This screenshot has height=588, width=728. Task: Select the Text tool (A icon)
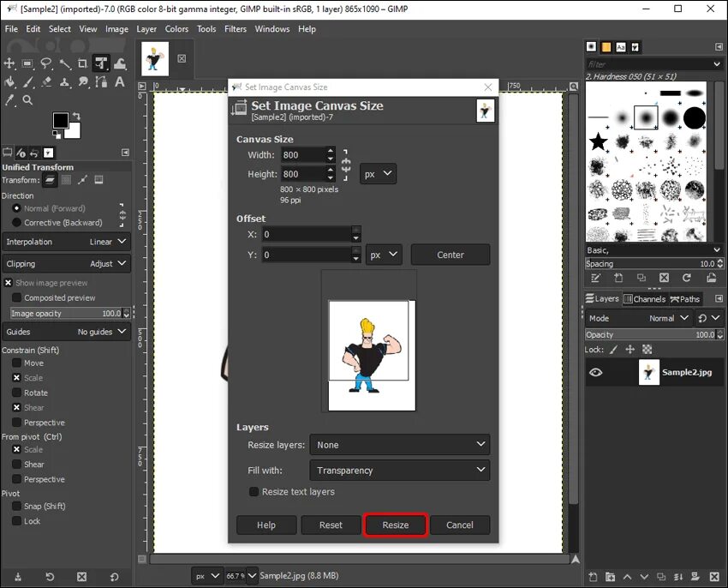click(120, 82)
